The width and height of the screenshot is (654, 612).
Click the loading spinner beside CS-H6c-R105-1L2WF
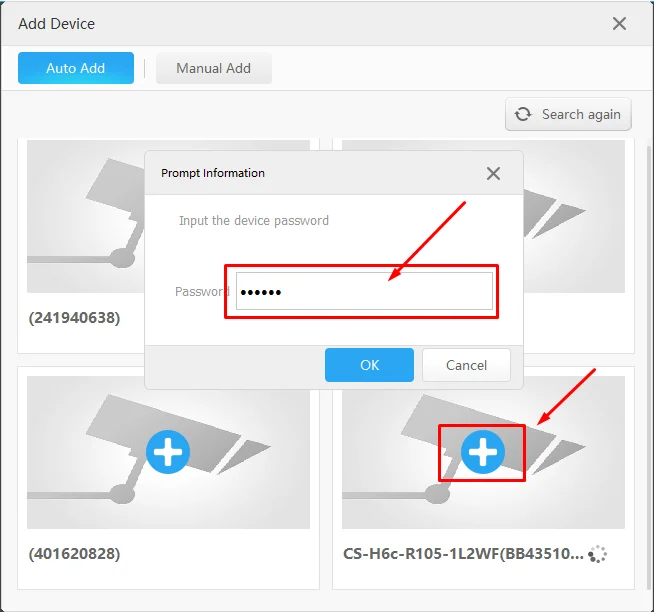[597, 554]
